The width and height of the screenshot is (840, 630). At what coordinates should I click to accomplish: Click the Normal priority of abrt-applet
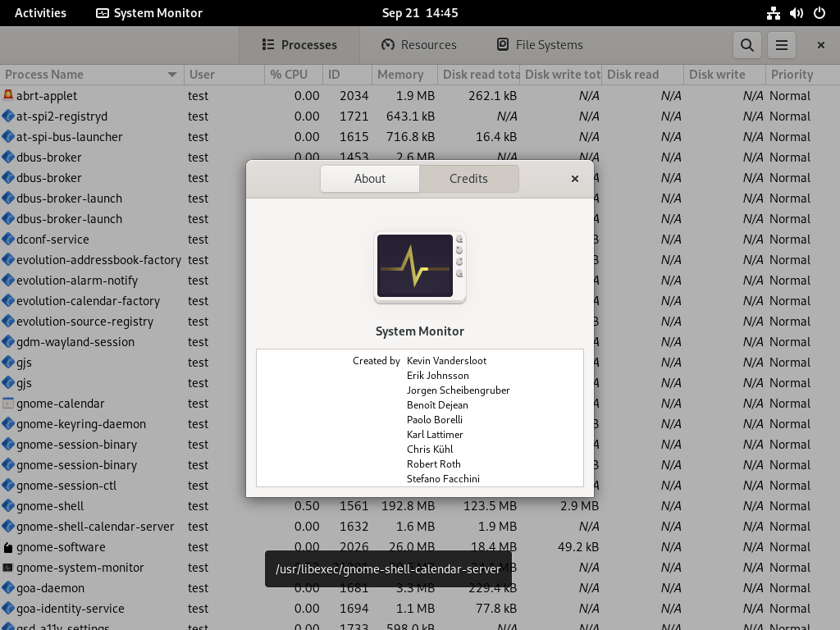click(790, 95)
